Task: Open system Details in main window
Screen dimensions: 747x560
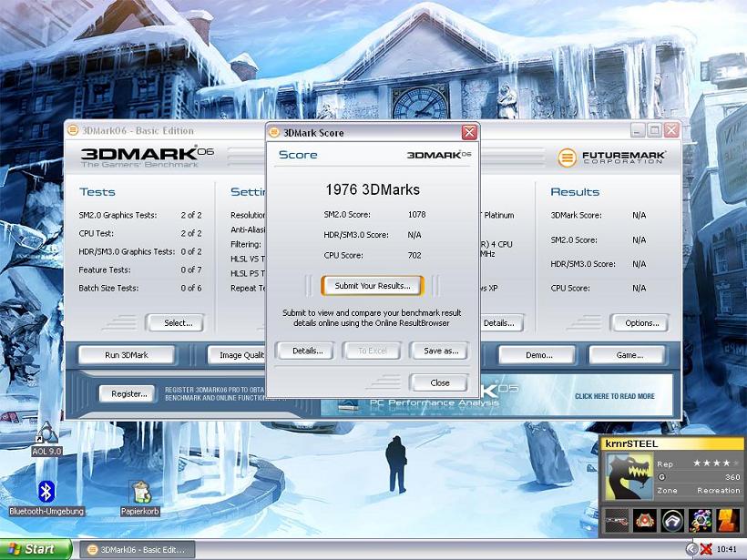Action: 501,323
